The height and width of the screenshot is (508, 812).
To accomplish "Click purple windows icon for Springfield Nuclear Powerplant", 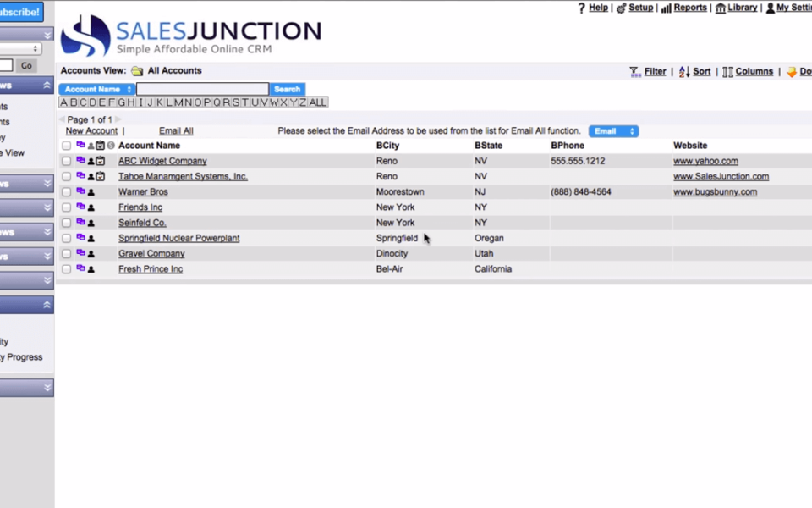I will [x=80, y=237].
